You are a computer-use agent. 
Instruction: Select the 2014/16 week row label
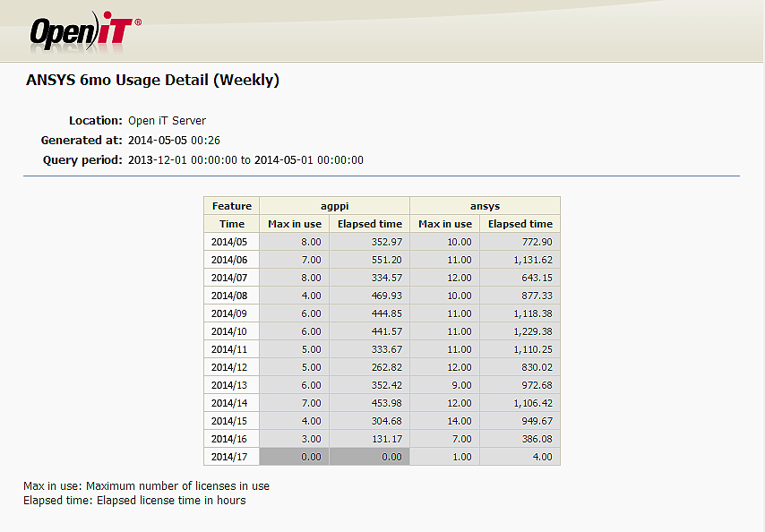click(x=232, y=439)
